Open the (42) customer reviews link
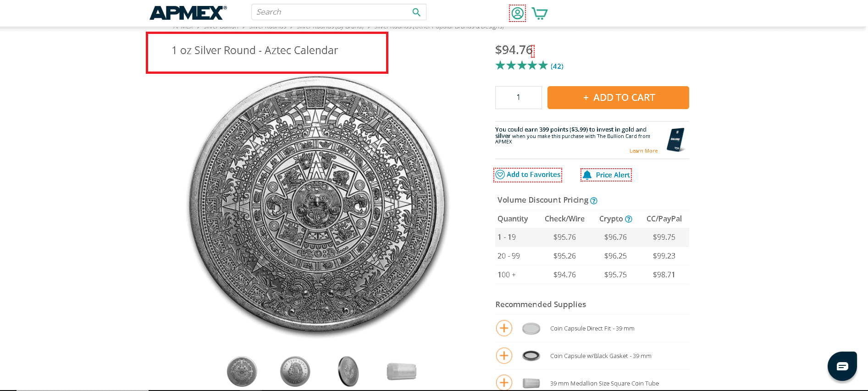Viewport: 868px width, 391px height. point(556,66)
